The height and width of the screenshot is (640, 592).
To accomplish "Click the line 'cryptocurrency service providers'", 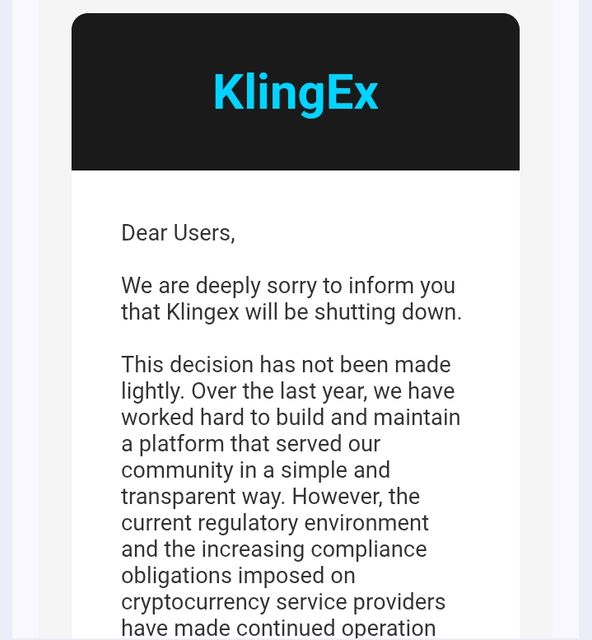I will (x=283, y=602).
